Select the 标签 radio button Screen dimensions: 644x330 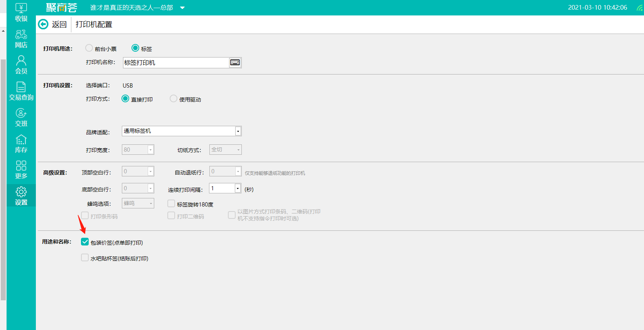(x=135, y=48)
